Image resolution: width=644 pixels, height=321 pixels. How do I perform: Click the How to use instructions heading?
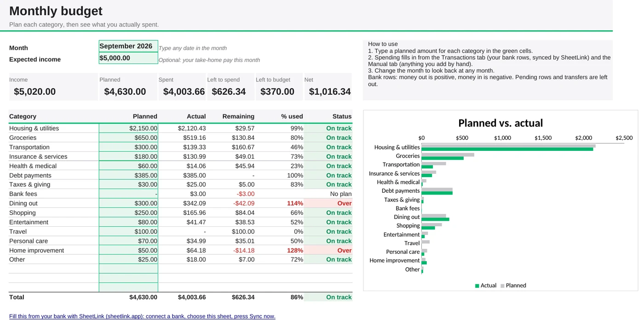tap(383, 44)
